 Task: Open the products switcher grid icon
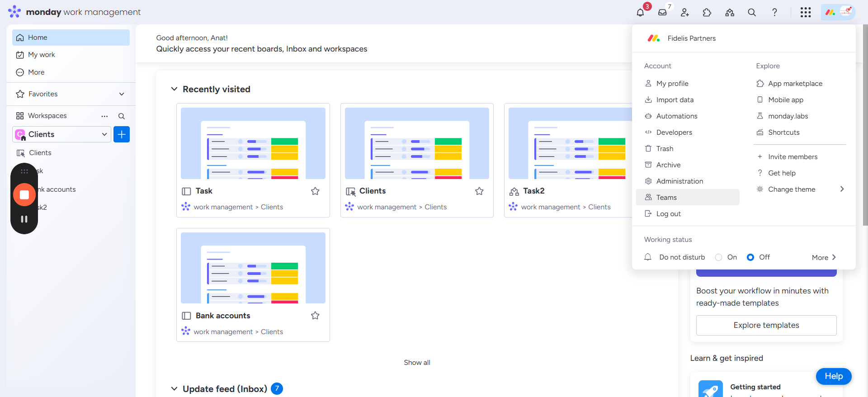[x=805, y=13]
